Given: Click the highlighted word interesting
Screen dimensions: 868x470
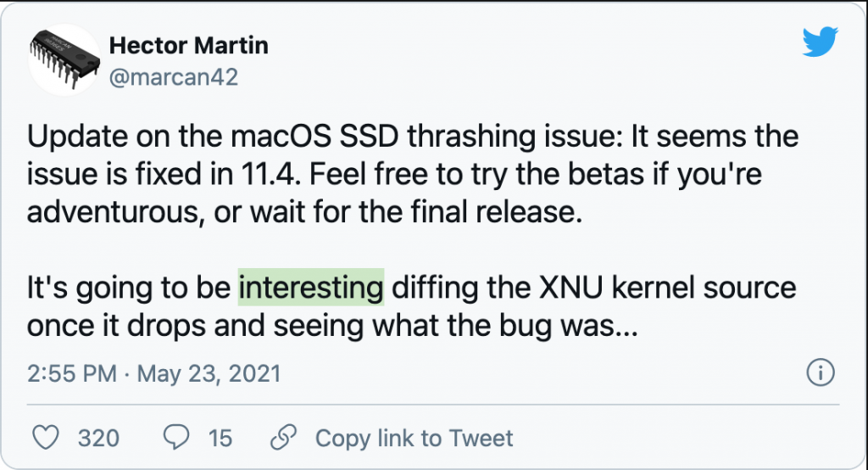Looking at the screenshot, I should [311, 287].
